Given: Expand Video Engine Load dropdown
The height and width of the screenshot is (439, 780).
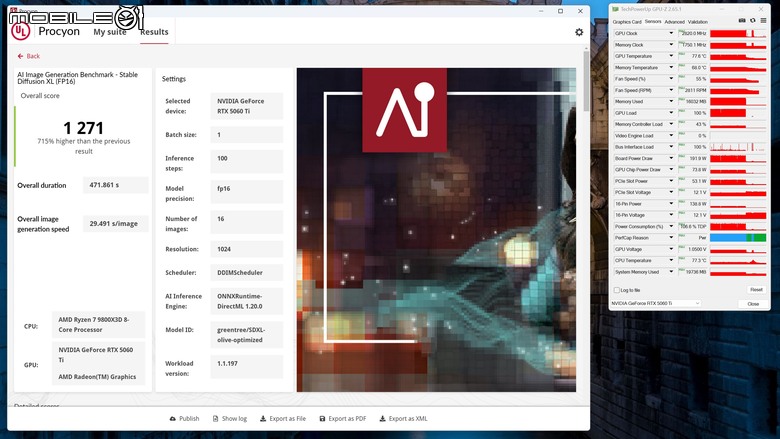Looking at the screenshot, I should coord(671,136).
